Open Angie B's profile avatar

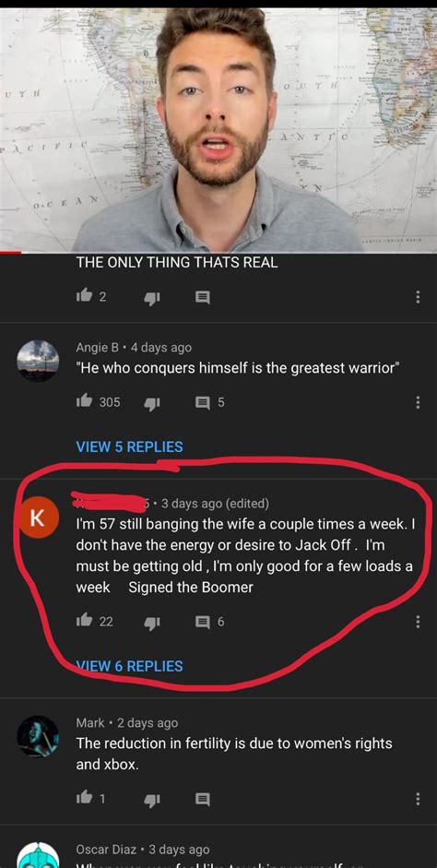(x=38, y=361)
